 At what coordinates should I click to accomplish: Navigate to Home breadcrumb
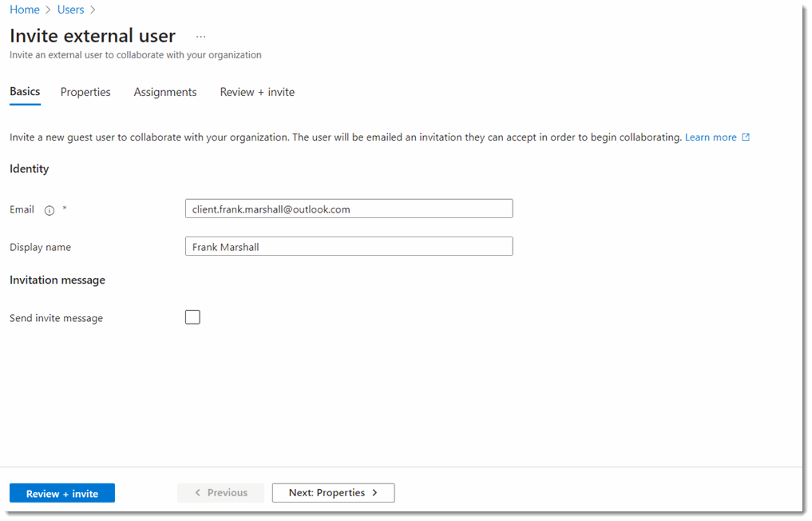[x=24, y=10]
